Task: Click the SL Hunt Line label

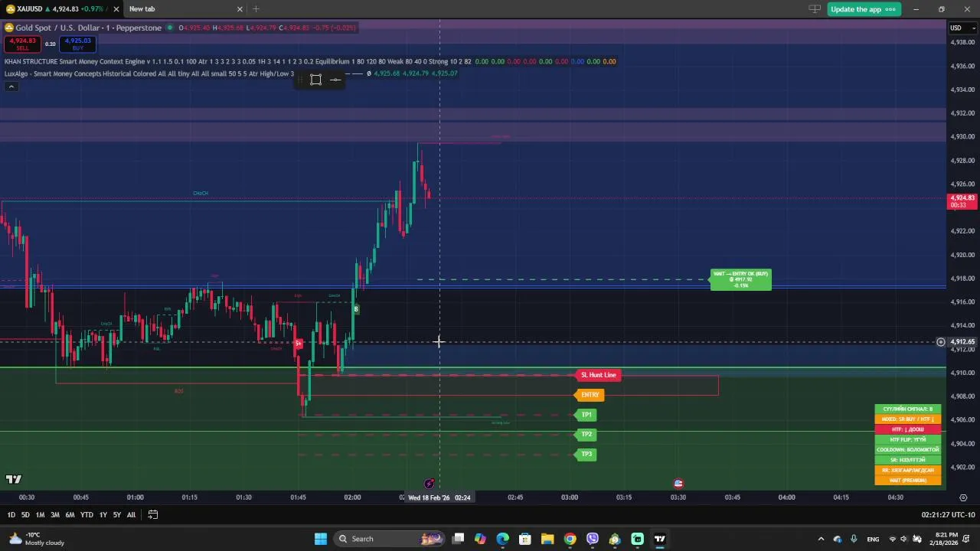Action: (598, 375)
